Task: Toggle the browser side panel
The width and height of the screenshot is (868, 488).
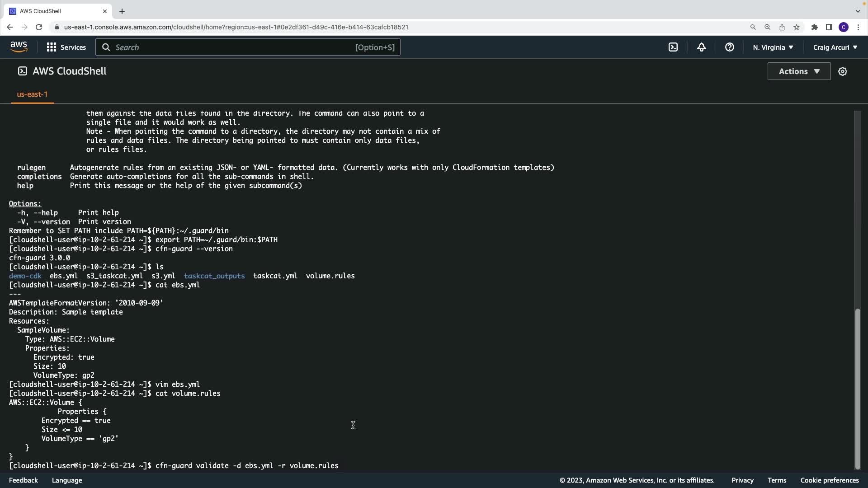Action: (x=829, y=27)
